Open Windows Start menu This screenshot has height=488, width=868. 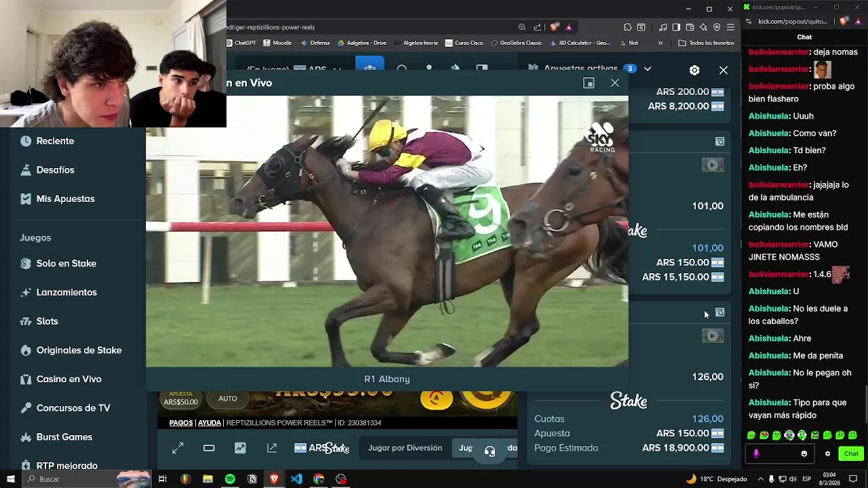tap(12, 479)
